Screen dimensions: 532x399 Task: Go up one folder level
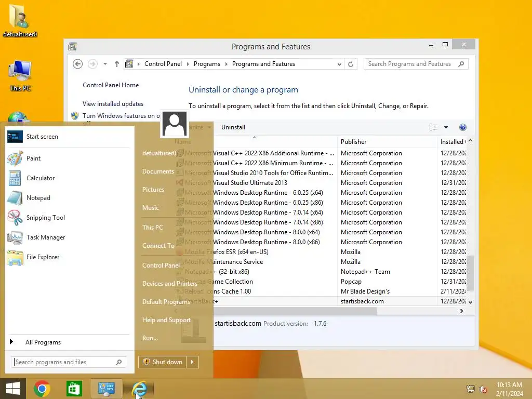click(x=117, y=64)
